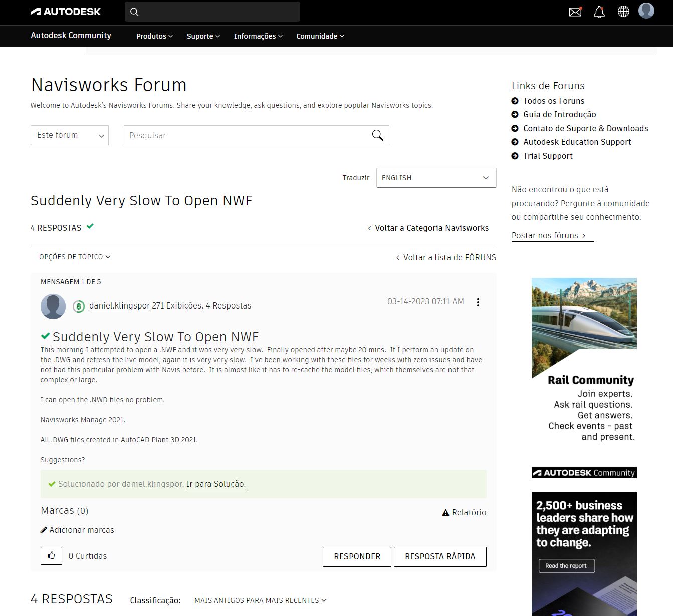Expand Opções de tópico
The width and height of the screenshot is (673, 616).
73,256
